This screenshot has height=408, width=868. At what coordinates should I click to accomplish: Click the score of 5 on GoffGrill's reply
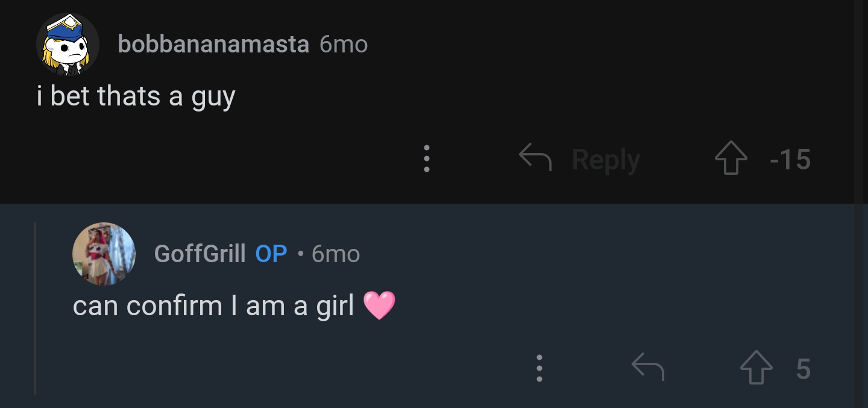pos(803,368)
